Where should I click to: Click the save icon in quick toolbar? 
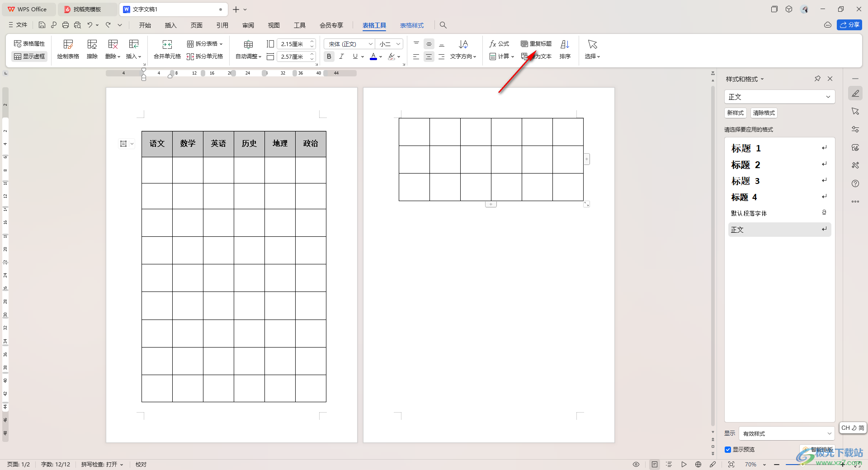click(x=42, y=25)
